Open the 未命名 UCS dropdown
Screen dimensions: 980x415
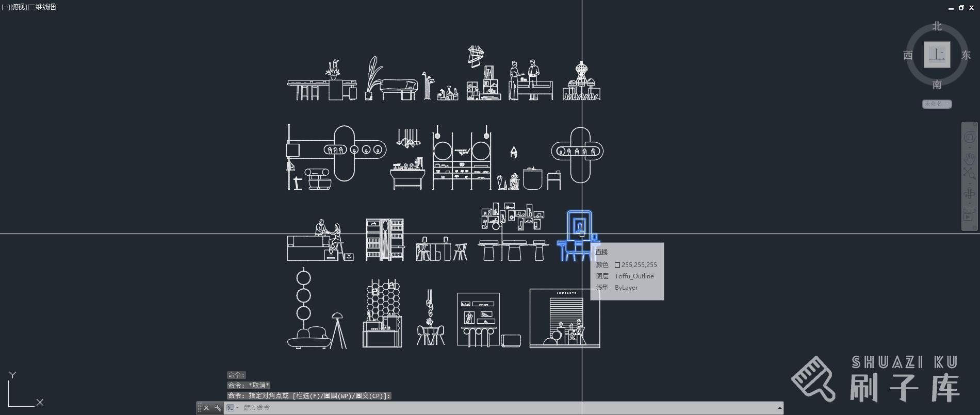pos(937,104)
